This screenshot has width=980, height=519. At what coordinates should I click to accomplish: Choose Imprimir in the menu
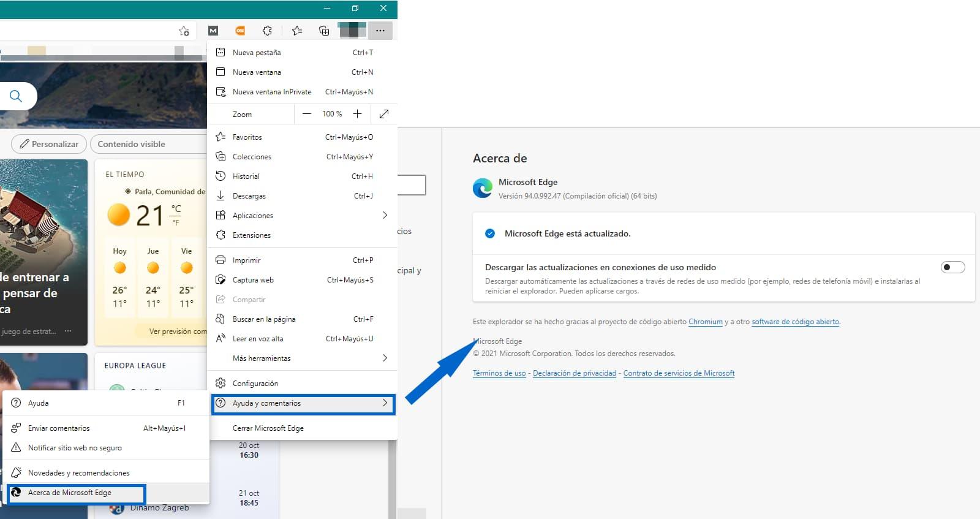coord(303,260)
